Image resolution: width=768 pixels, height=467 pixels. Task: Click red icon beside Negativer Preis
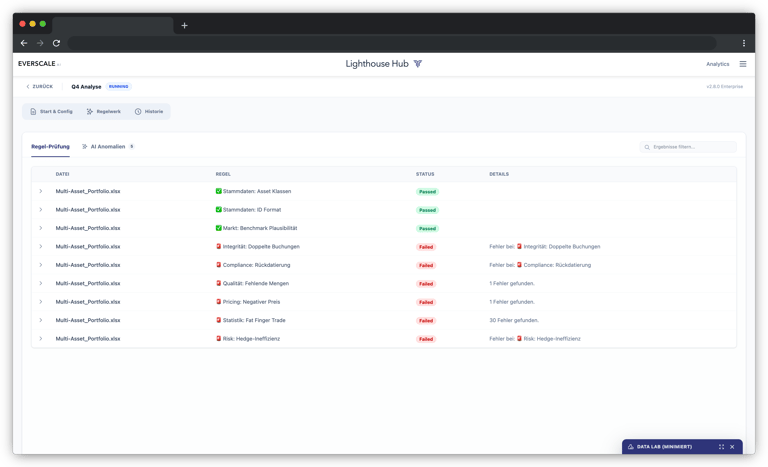[218, 302]
